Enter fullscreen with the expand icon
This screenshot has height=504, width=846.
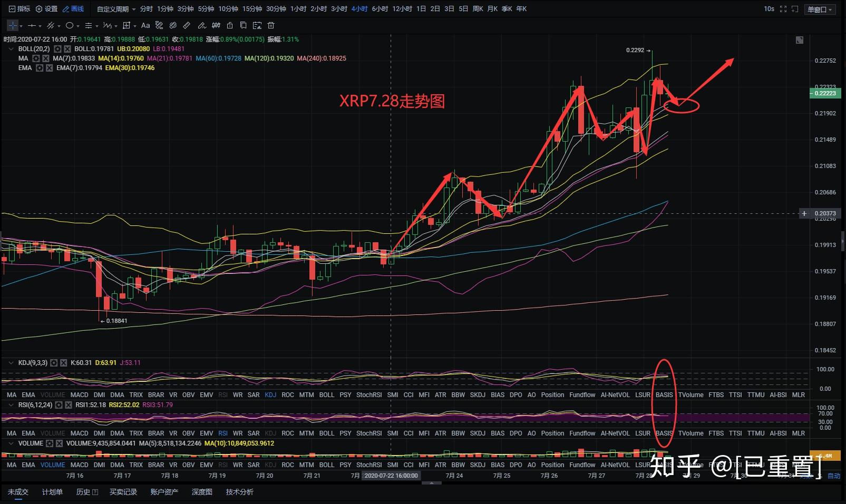click(783, 9)
